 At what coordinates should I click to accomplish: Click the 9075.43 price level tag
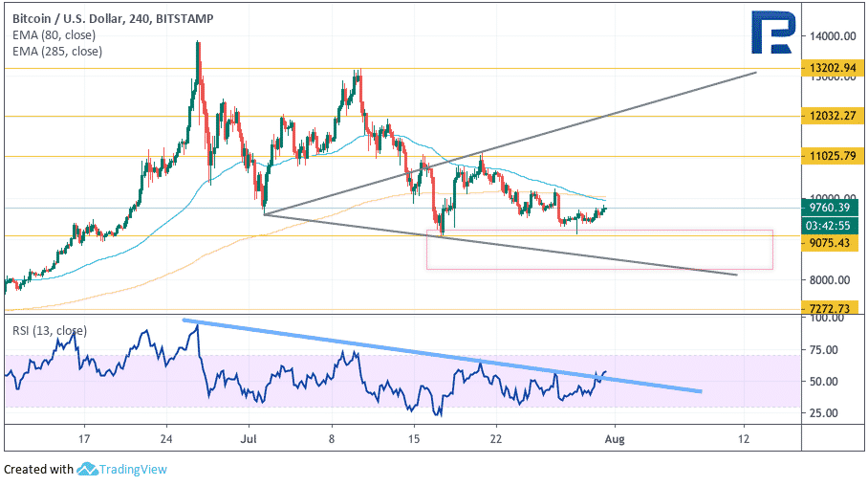tap(830, 243)
